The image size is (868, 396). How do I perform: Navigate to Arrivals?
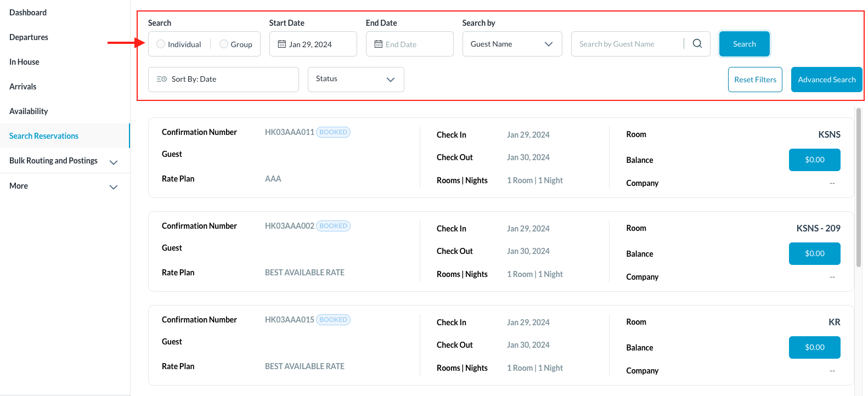point(22,86)
